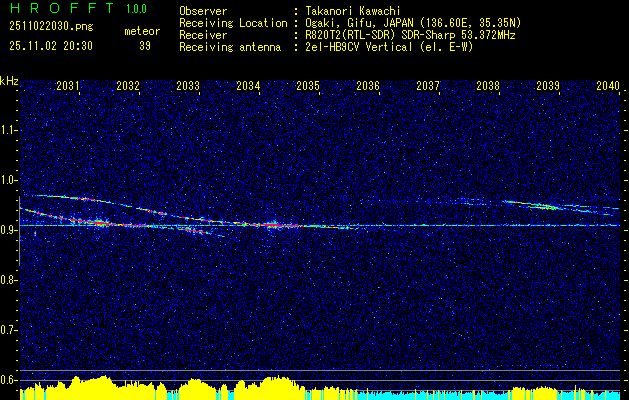The height and width of the screenshot is (400, 629).
Task: Select version number 1.0.0
Action: 136,9
